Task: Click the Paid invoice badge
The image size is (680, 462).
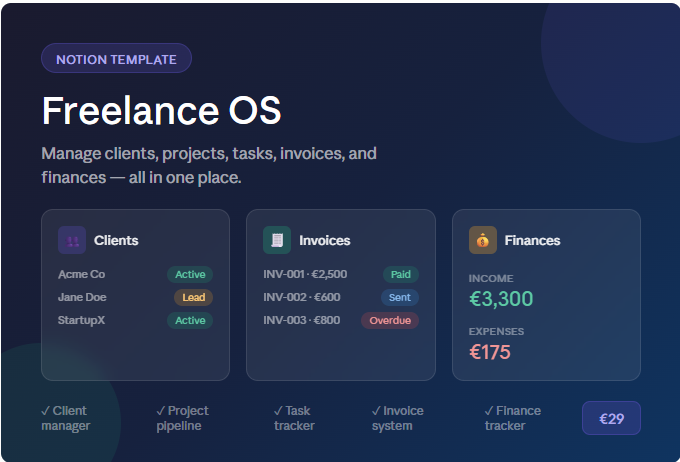Action: coord(401,274)
